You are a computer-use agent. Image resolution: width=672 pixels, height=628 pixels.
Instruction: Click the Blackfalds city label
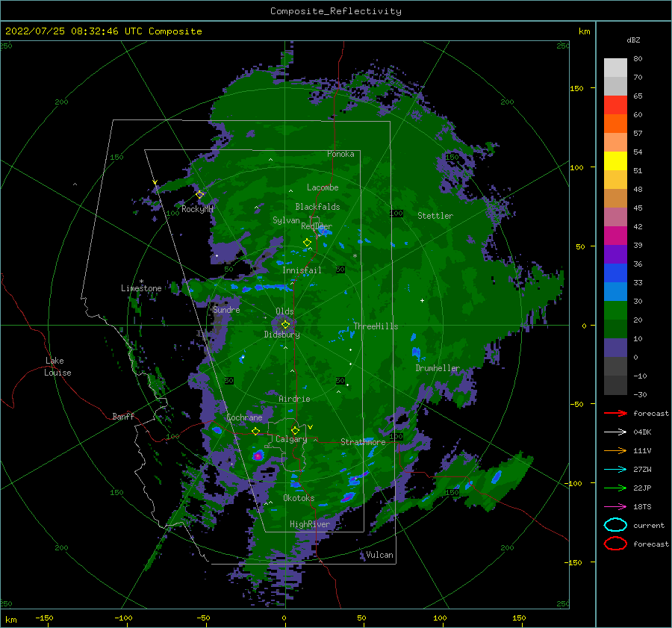317,207
